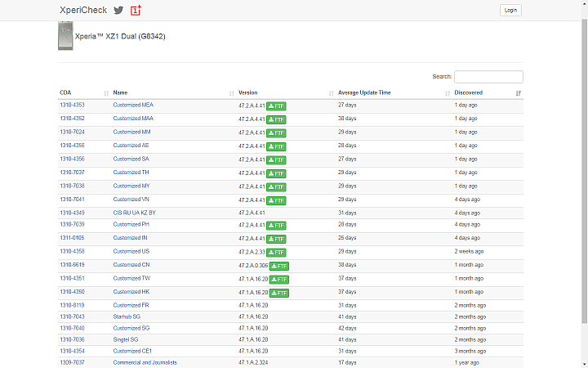
Task: Download FTF for Customized HK
Action: point(279,293)
